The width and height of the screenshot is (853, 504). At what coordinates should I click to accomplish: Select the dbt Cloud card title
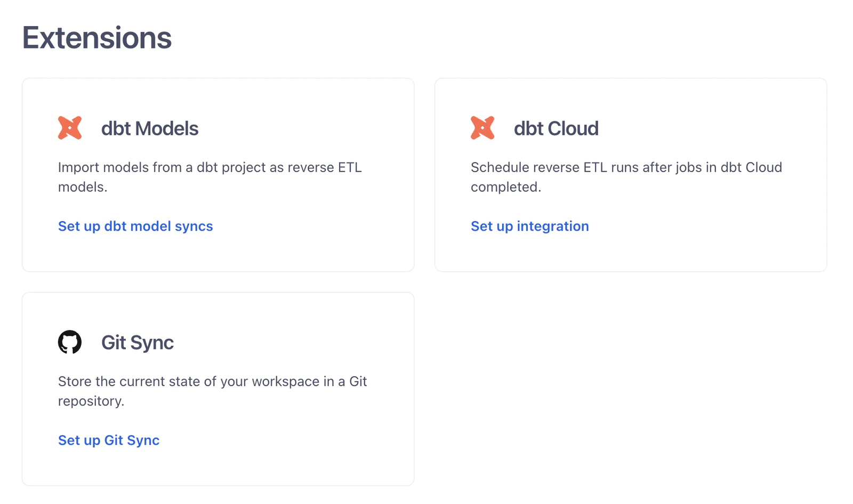click(x=556, y=128)
